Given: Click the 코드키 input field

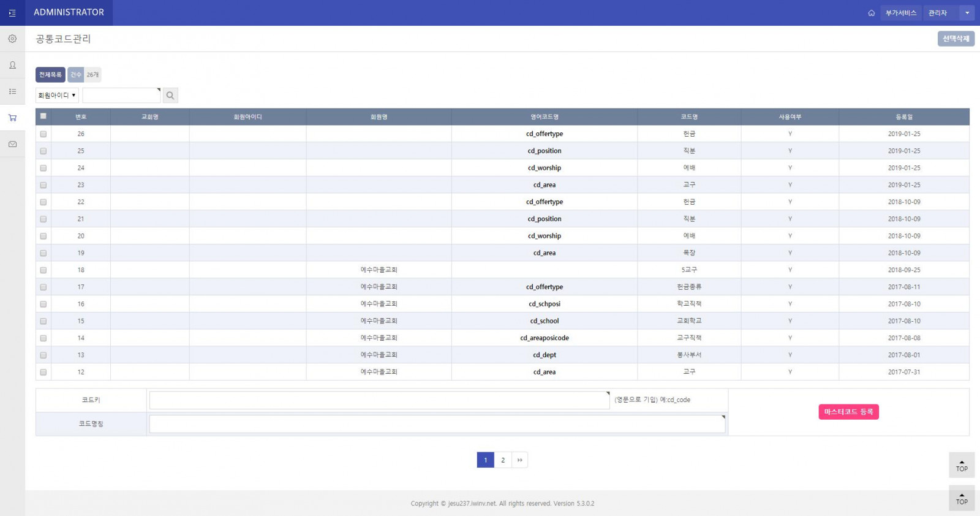Looking at the screenshot, I should point(379,400).
